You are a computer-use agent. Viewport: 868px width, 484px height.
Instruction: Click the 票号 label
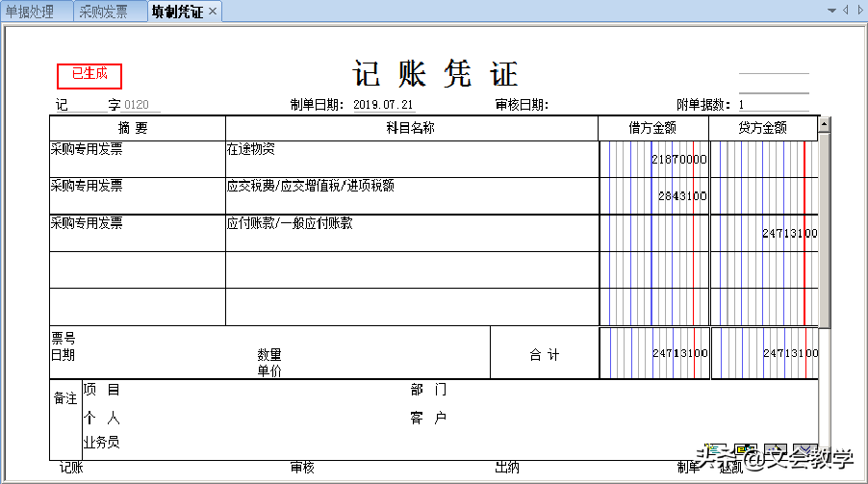[64, 338]
